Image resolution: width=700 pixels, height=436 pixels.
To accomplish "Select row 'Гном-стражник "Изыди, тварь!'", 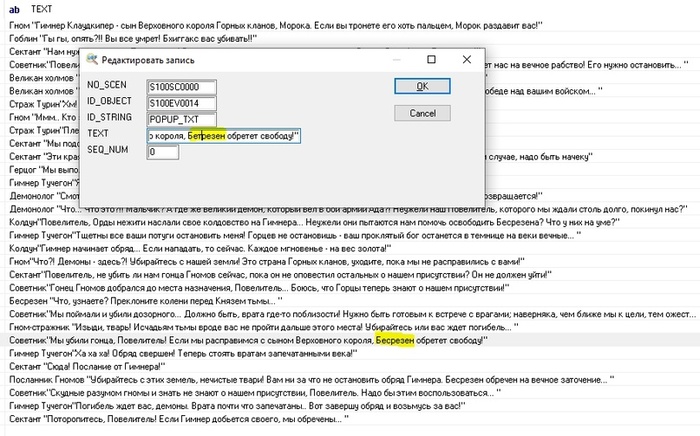I will click(350, 327).
